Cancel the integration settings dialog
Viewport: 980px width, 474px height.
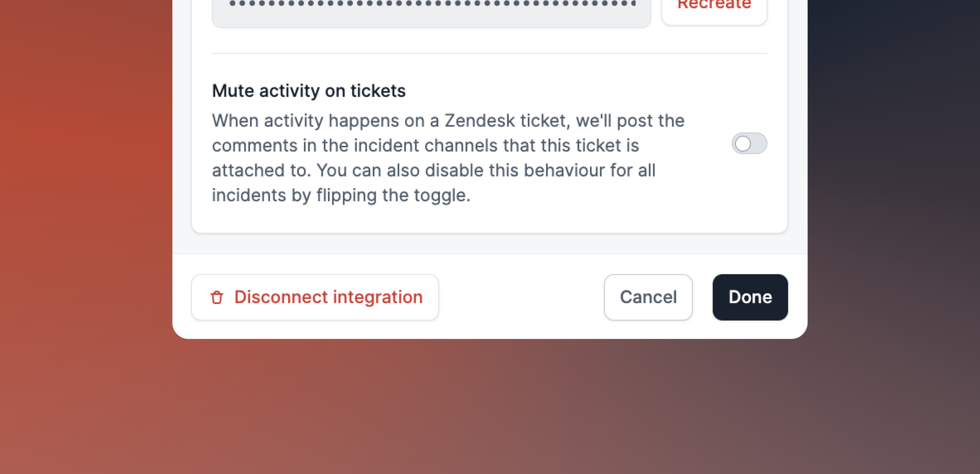(x=648, y=297)
